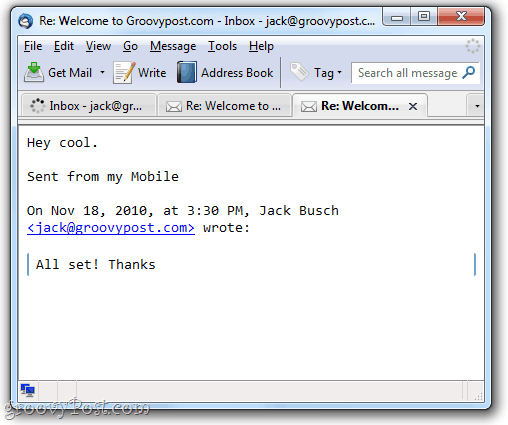508x425 pixels.
Task: Open the Help menu
Action: [x=261, y=46]
